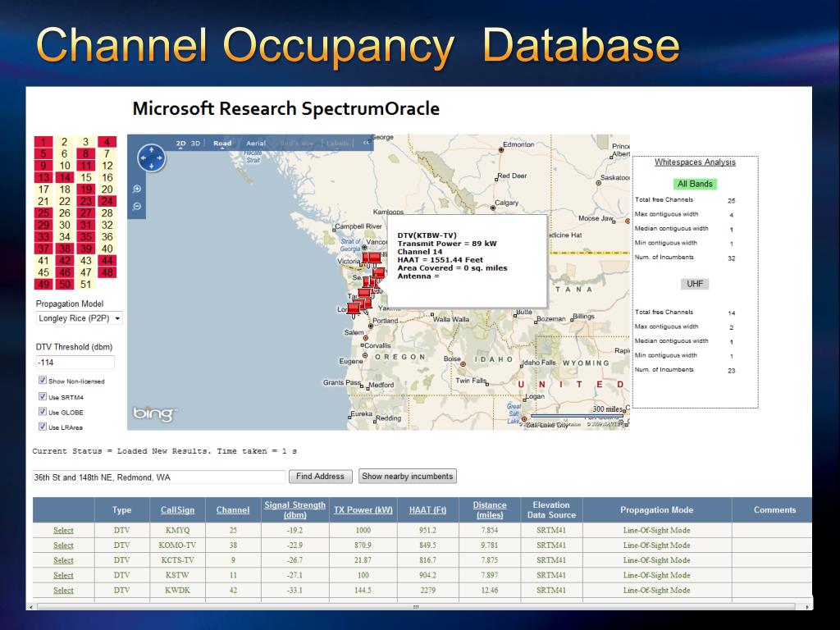Open the Propagation Model dropdown
840x630 pixels.
pos(80,318)
